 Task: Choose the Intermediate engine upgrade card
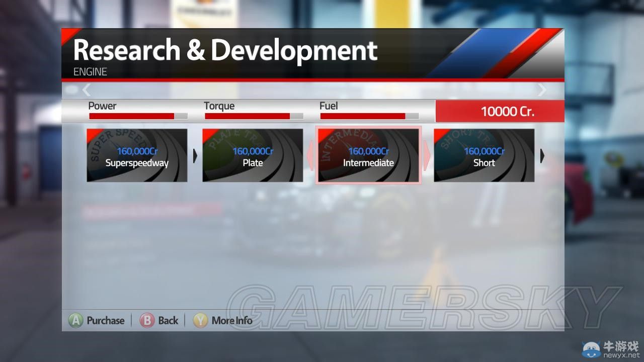(x=368, y=155)
